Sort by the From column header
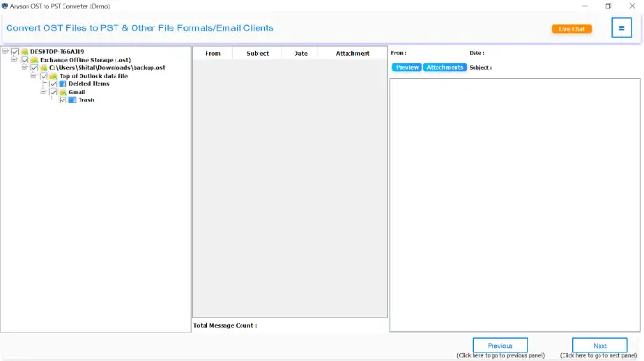 [x=213, y=53]
